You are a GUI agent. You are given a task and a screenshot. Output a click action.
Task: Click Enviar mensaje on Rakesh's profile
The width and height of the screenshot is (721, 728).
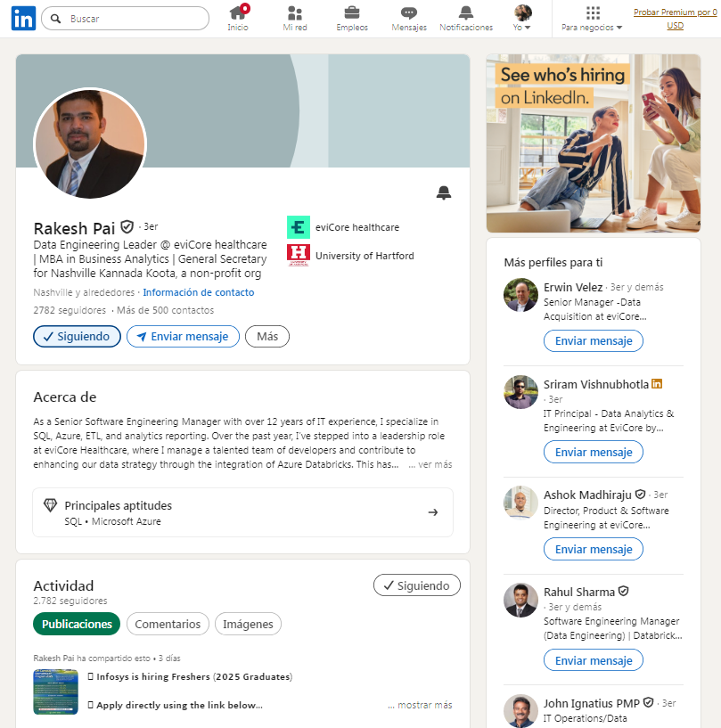[183, 337]
